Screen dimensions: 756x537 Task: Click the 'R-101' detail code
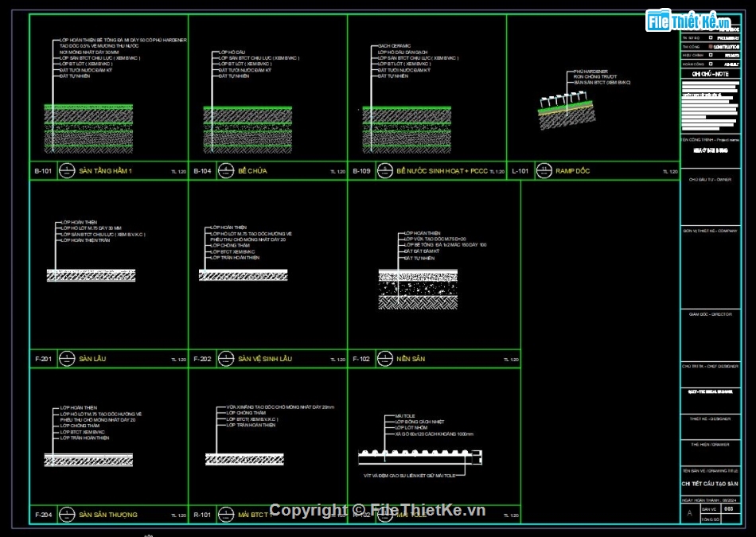point(202,515)
